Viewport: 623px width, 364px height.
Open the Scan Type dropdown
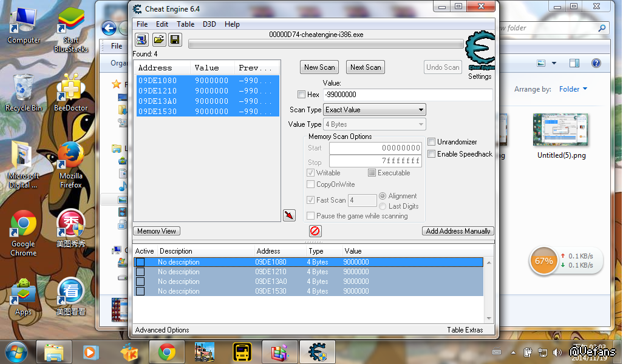pos(375,110)
